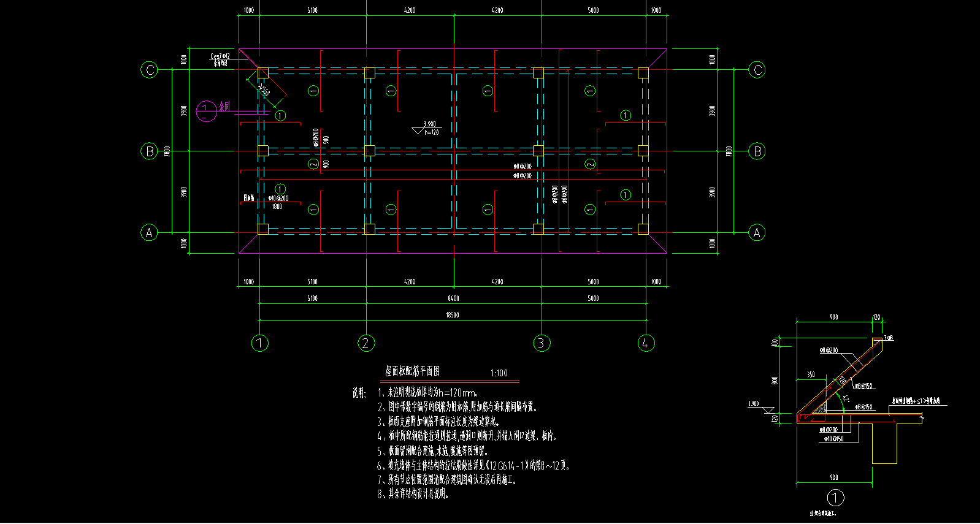The height and width of the screenshot is (524, 980).
Task: Click axis bubble 2 at the bottom
Action: (366, 343)
